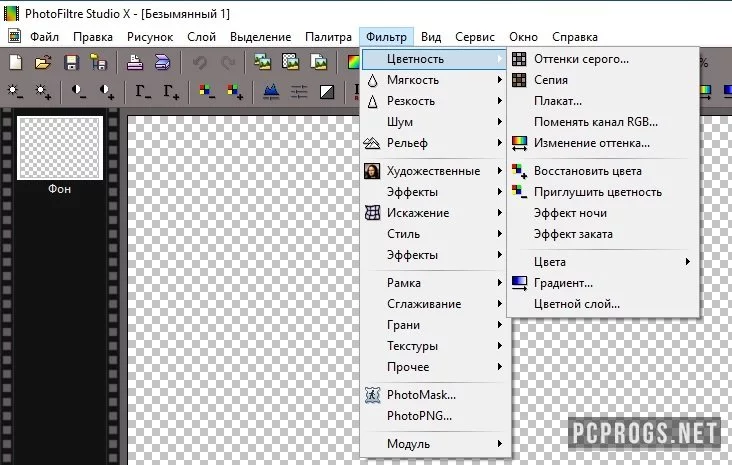Click the Gamma minus icon
This screenshot has width=732, height=465.
tap(143, 91)
